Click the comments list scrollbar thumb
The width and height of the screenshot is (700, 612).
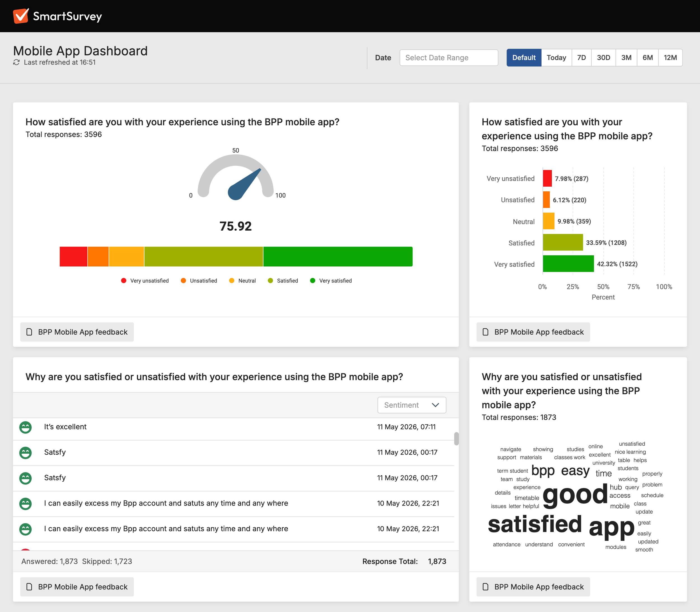(x=456, y=439)
